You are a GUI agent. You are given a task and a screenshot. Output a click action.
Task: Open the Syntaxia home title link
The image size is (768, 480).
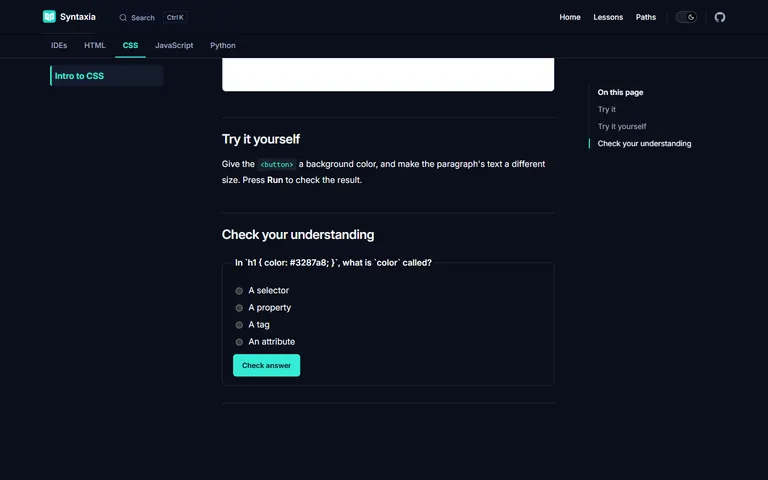77,17
